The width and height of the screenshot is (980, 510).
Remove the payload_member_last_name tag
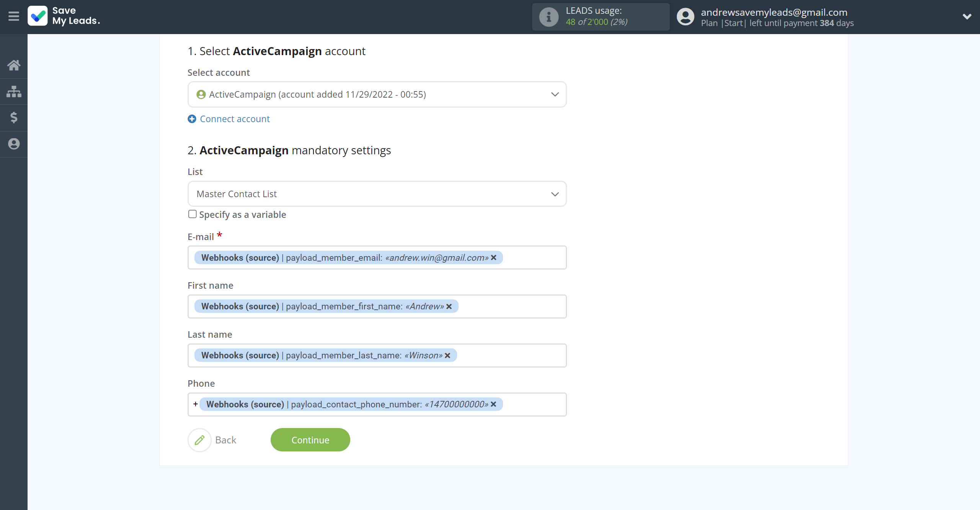point(448,356)
